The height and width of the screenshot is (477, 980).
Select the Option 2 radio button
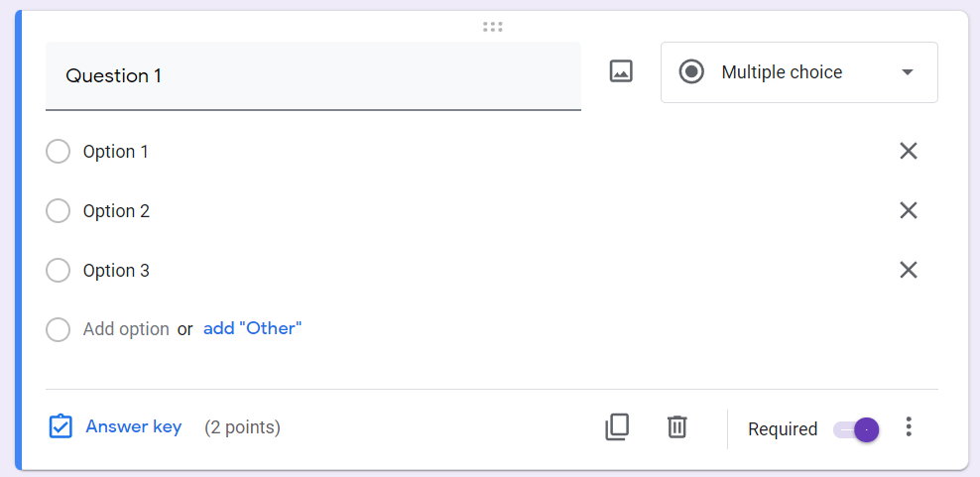coord(59,211)
